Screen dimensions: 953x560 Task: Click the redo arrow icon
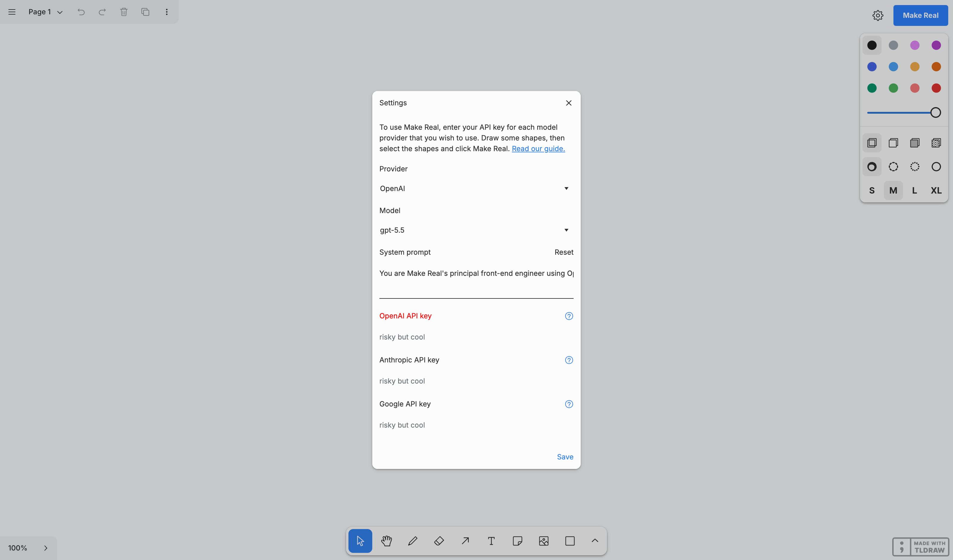(x=102, y=12)
